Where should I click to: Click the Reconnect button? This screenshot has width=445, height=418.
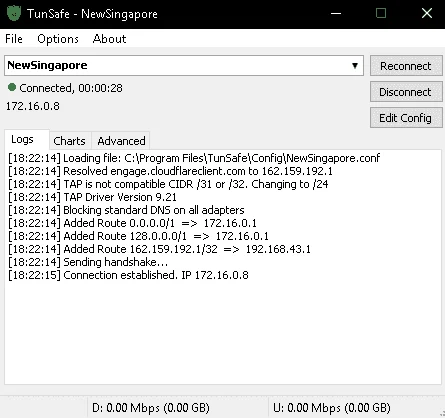406,66
